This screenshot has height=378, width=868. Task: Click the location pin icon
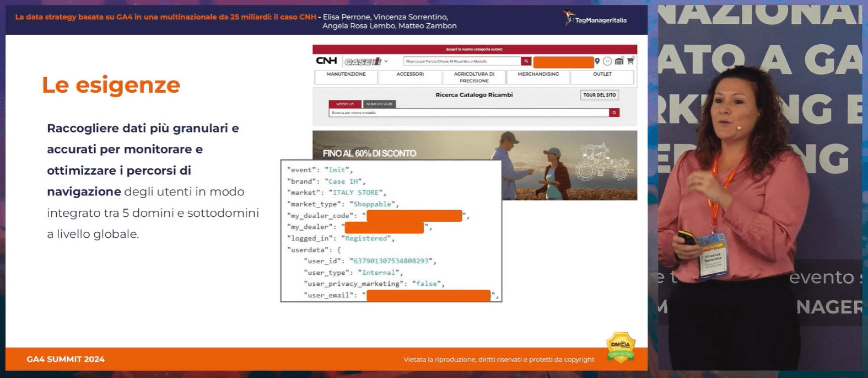pyautogui.click(x=597, y=61)
